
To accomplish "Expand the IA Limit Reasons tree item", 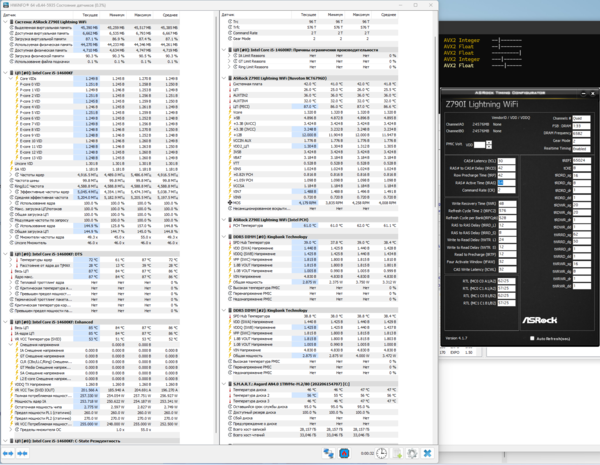I will click(230, 55).
